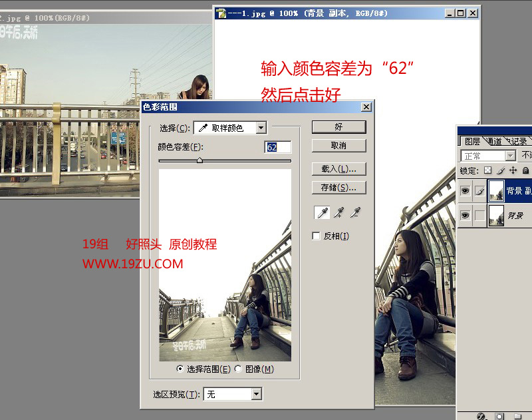Click the 好 button
This screenshot has width=532, height=420.
pos(338,127)
